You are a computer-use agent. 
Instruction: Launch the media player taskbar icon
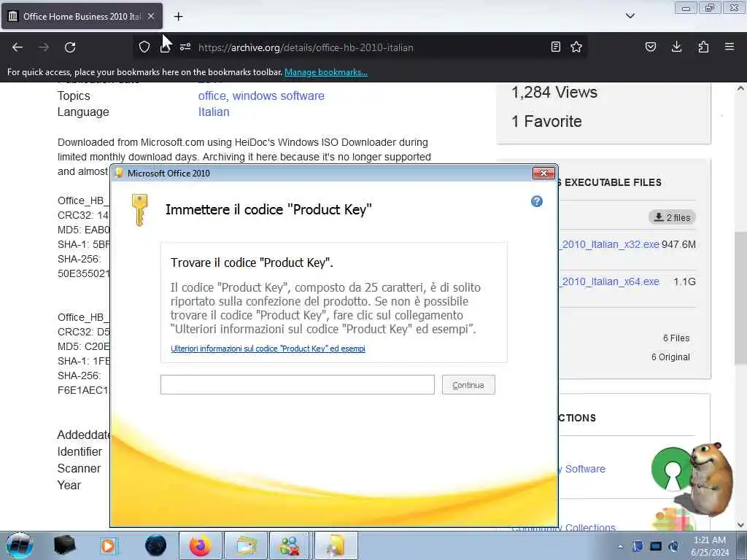click(109, 545)
